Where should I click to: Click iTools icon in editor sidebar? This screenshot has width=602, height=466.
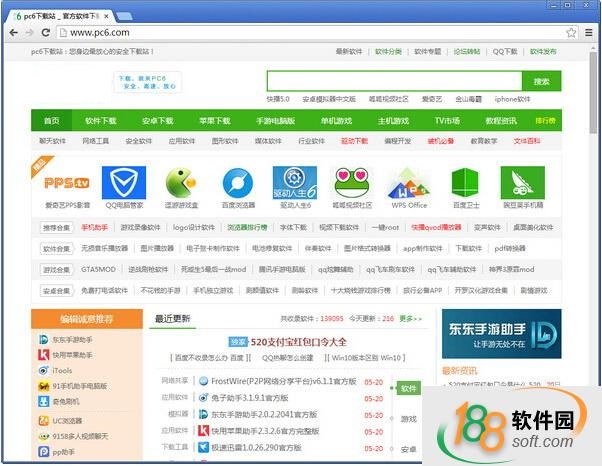coord(43,370)
